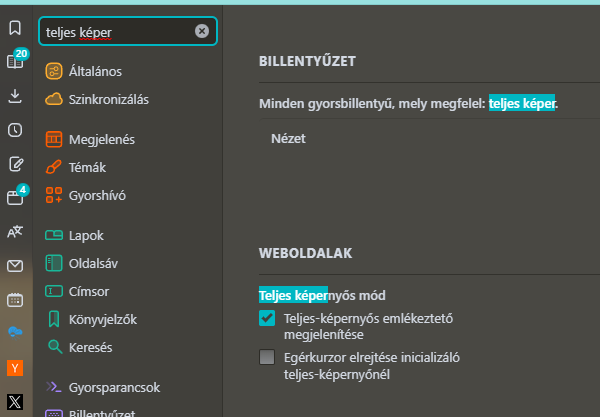Open the Calendar panel
600x417 pixels.
click(15, 300)
